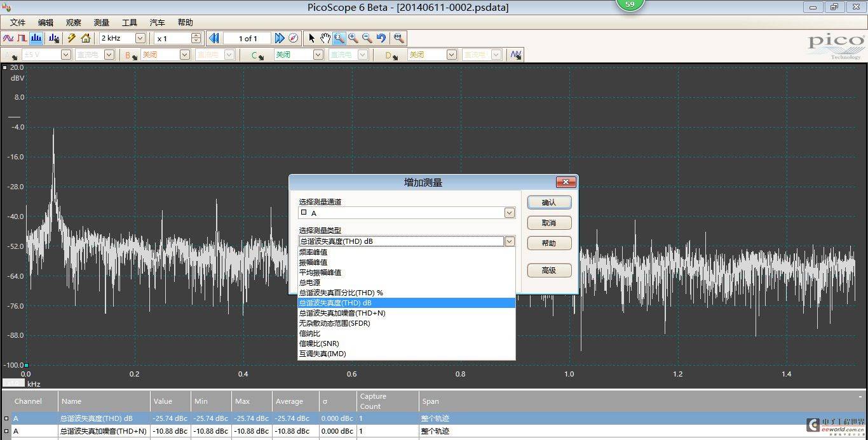Click the zoom in magnifier
Image resolution: width=868 pixels, height=440 pixels.
coord(353,38)
